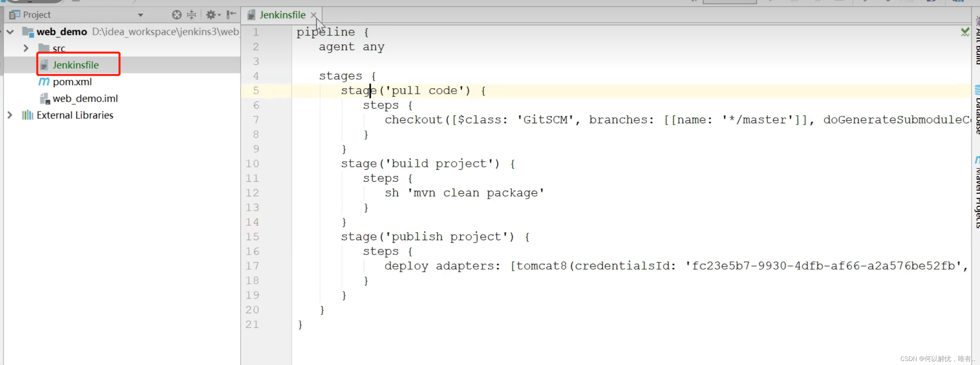This screenshot has height=365, width=980.
Task: Click line number 10 in gutter
Action: tap(252, 163)
